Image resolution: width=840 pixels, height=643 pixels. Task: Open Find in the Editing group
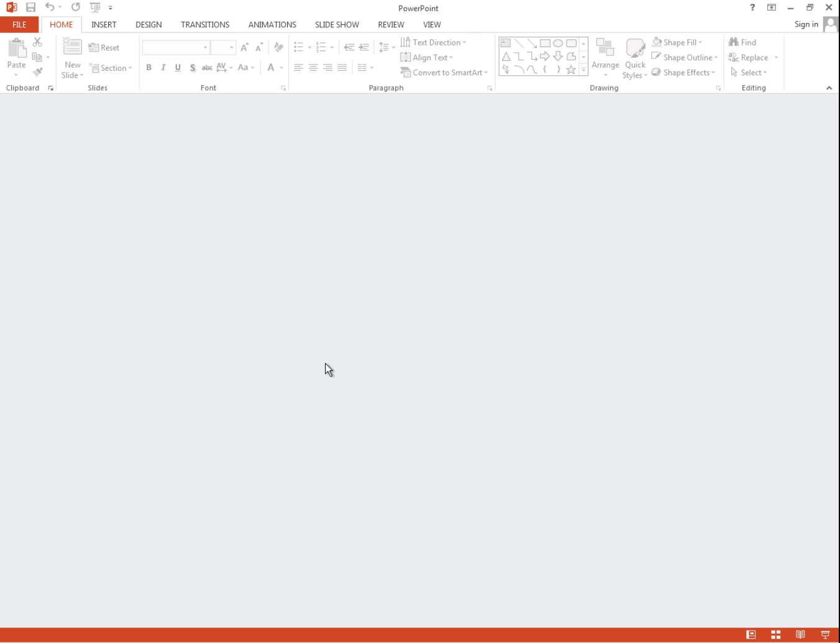743,42
